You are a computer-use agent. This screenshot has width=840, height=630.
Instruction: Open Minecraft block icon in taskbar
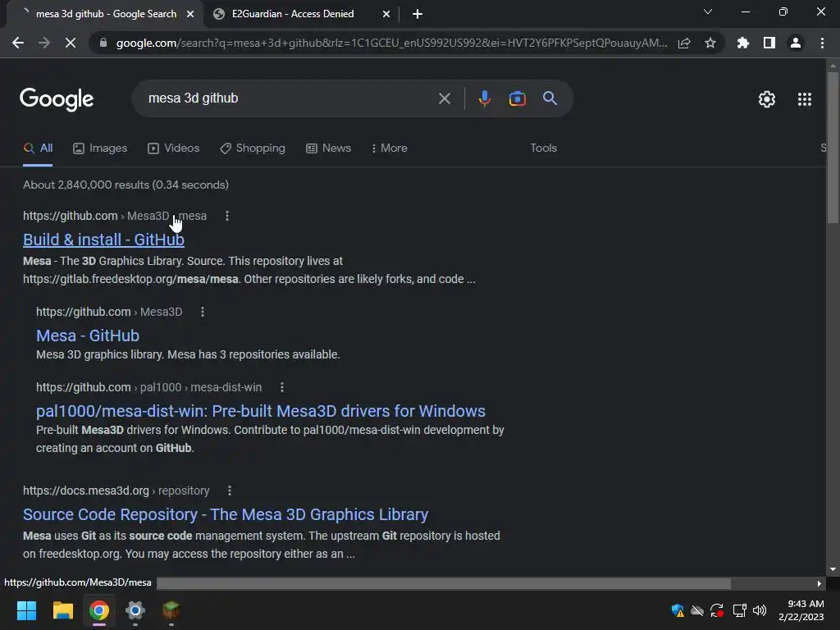click(171, 610)
